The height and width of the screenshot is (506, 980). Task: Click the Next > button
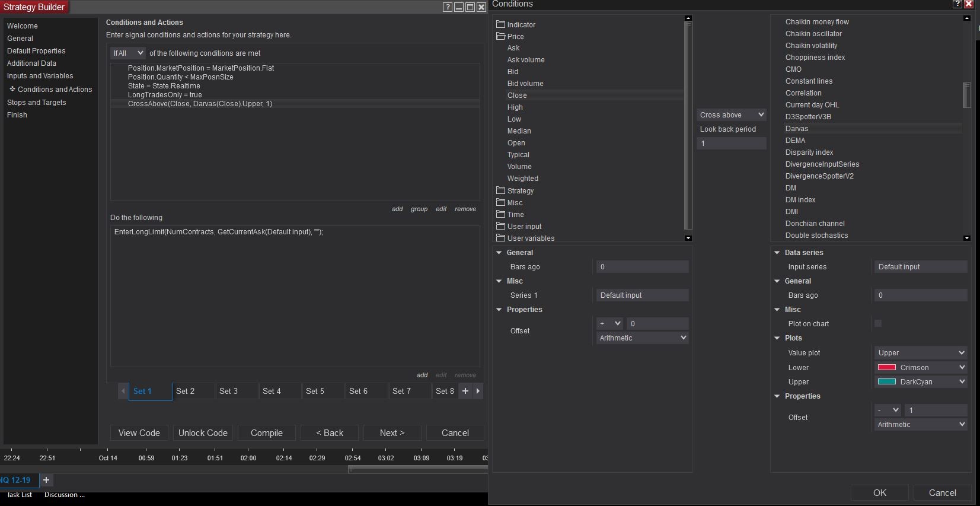coord(392,433)
